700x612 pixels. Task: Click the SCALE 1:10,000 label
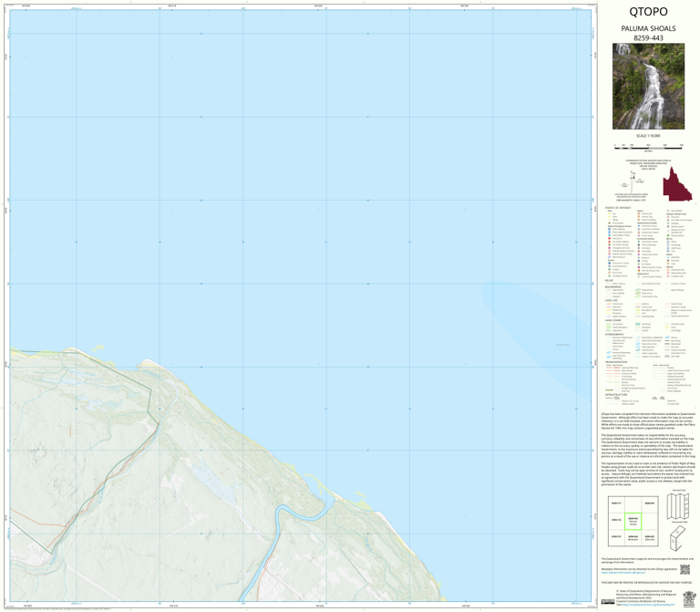(648, 136)
